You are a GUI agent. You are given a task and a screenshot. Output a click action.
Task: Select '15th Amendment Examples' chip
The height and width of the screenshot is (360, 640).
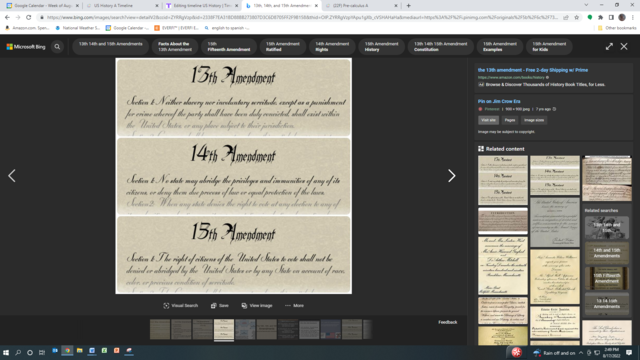pos(500,47)
